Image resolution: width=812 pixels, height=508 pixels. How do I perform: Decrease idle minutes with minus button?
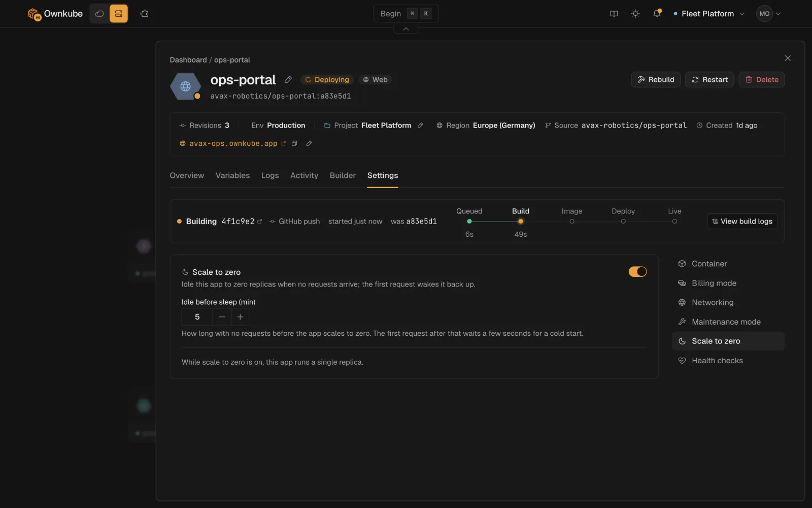(x=222, y=317)
